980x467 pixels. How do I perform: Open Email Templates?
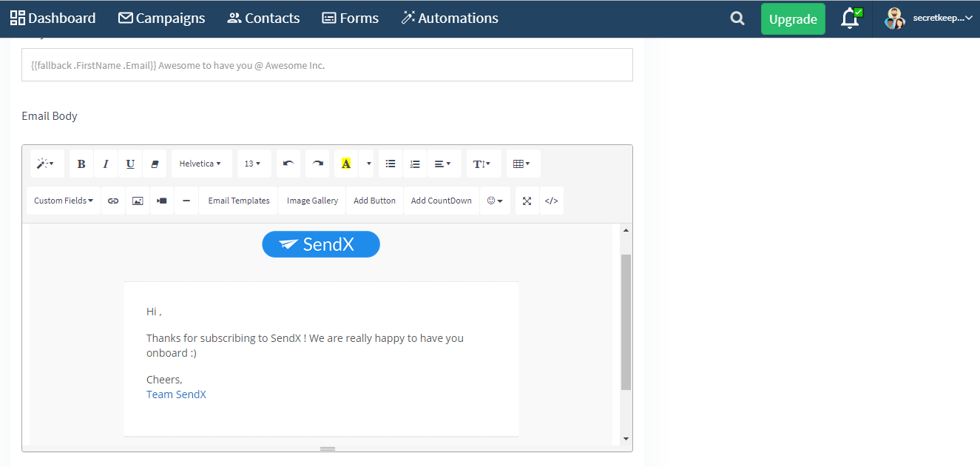pos(239,201)
